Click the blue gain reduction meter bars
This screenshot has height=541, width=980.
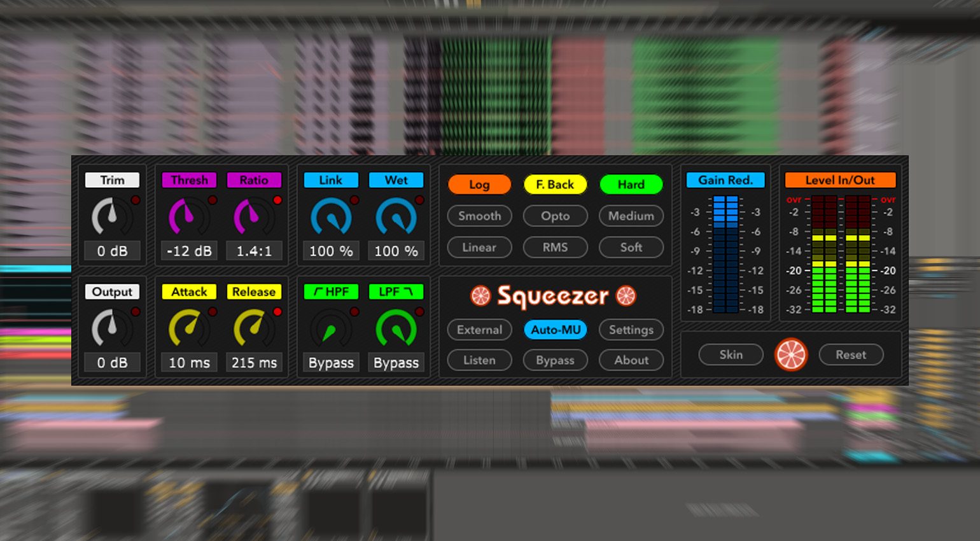tap(725, 255)
